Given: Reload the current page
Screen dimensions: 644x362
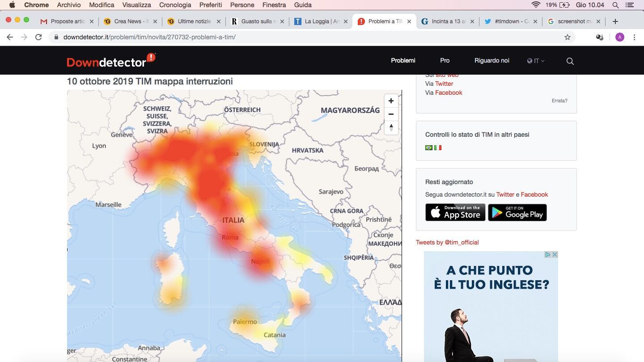Looking at the screenshot, I should coord(38,37).
